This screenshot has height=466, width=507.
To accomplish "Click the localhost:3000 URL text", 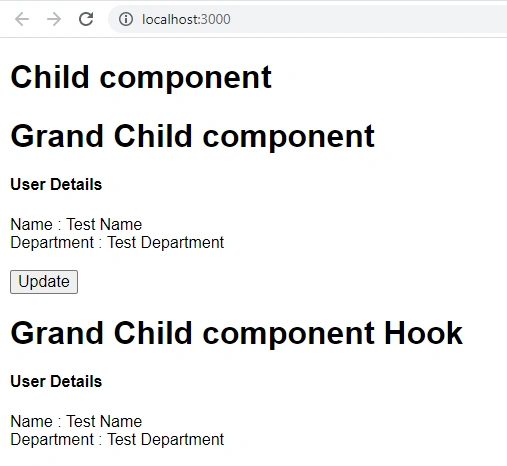I will pyautogui.click(x=186, y=19).
